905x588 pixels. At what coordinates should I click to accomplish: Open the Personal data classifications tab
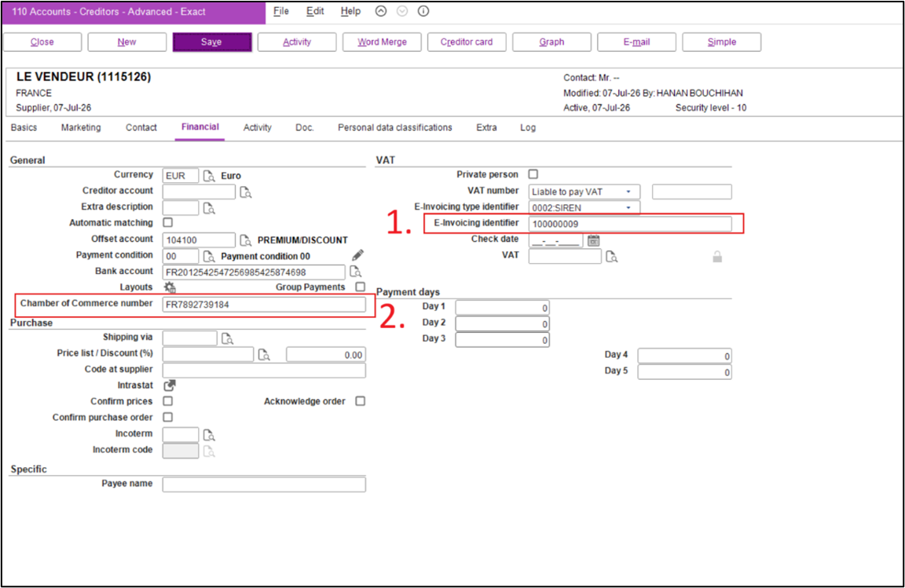tap(395, 127)
